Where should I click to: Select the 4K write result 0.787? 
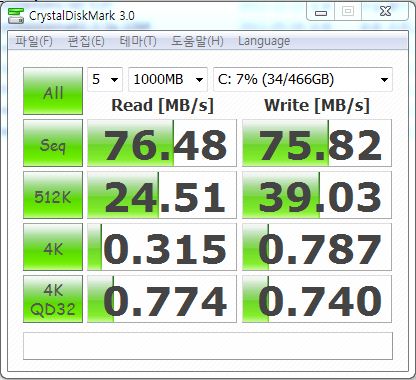pos(317,247)
